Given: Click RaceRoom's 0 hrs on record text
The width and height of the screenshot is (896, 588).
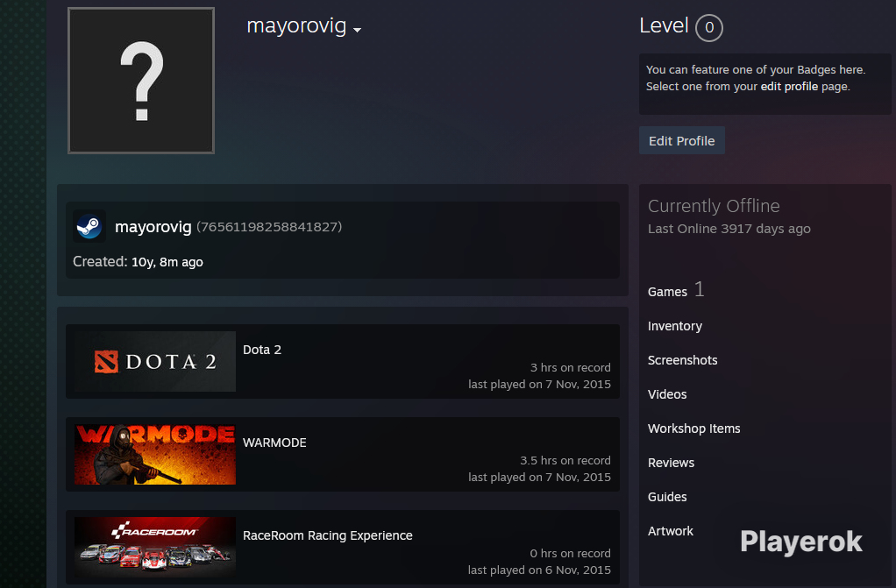Looking at the screenshot, I should [570, 553].
